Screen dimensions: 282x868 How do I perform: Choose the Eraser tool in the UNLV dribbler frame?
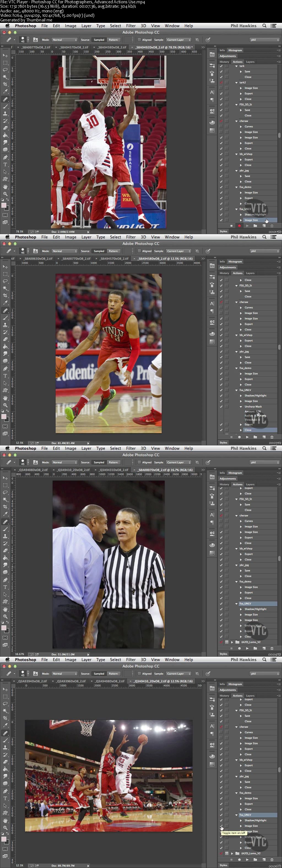(5, 339)
